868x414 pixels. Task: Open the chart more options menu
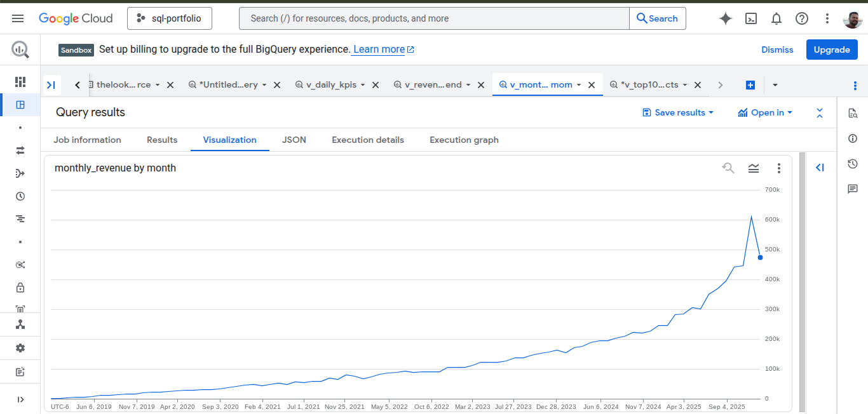click(x=779, y=168)
